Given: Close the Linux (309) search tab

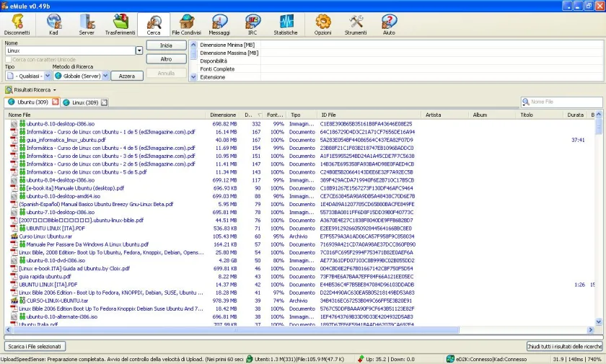Looking at the screenshot, I should point(104,102).
